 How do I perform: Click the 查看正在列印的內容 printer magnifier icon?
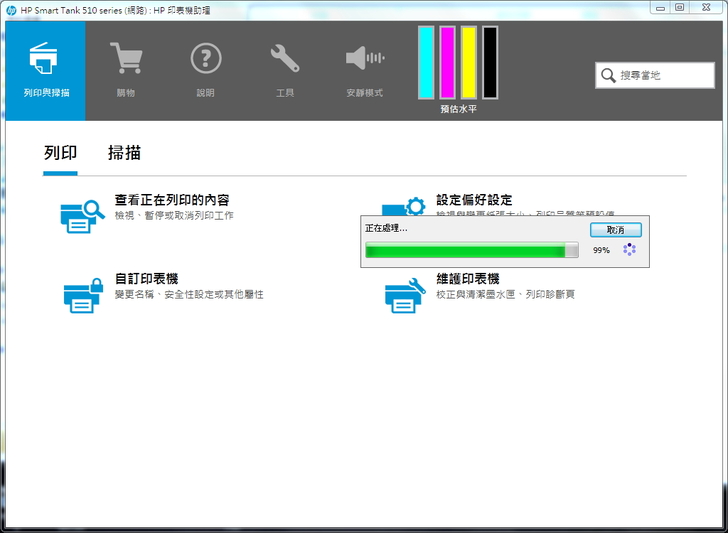(82, 216)
